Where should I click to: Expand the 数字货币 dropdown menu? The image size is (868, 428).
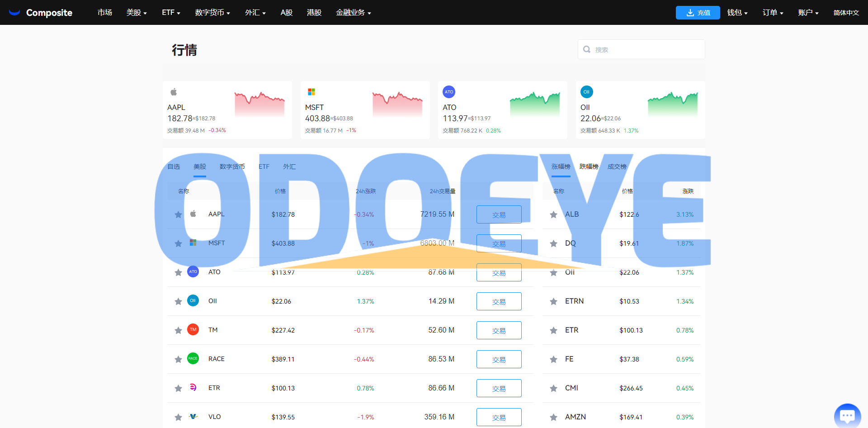(x=212, y=13)
